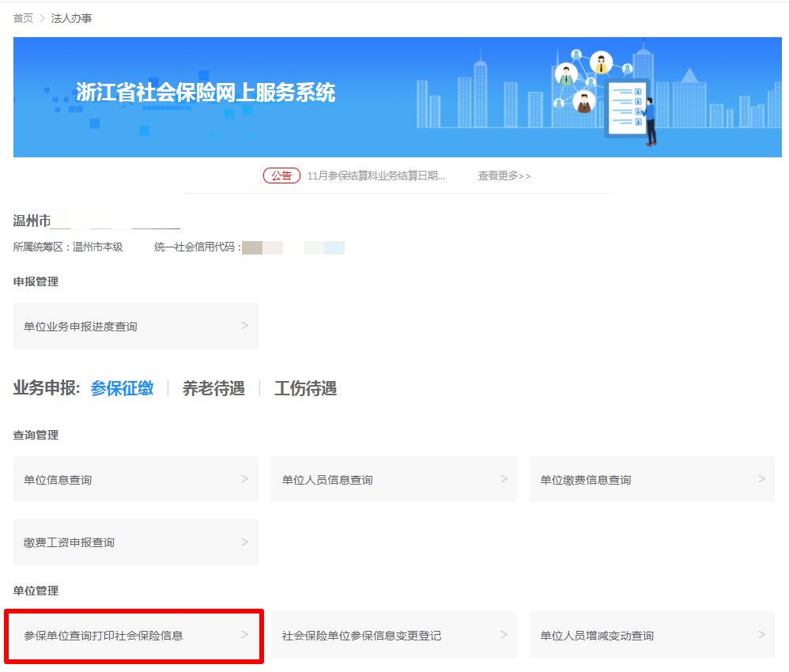Click the 法人办事 breadcrumb link
This screenshot has width=789, height=672.
click(71, 17)
